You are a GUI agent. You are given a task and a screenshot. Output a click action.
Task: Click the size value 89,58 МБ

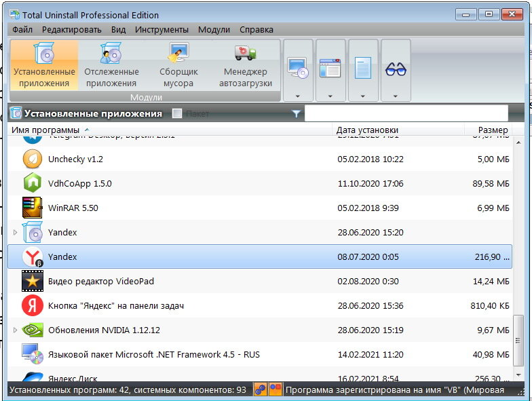pos(491,183)
